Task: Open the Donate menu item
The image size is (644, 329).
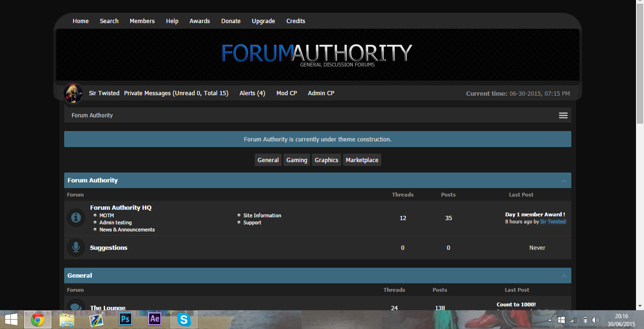Action: (x=231, y=21)
